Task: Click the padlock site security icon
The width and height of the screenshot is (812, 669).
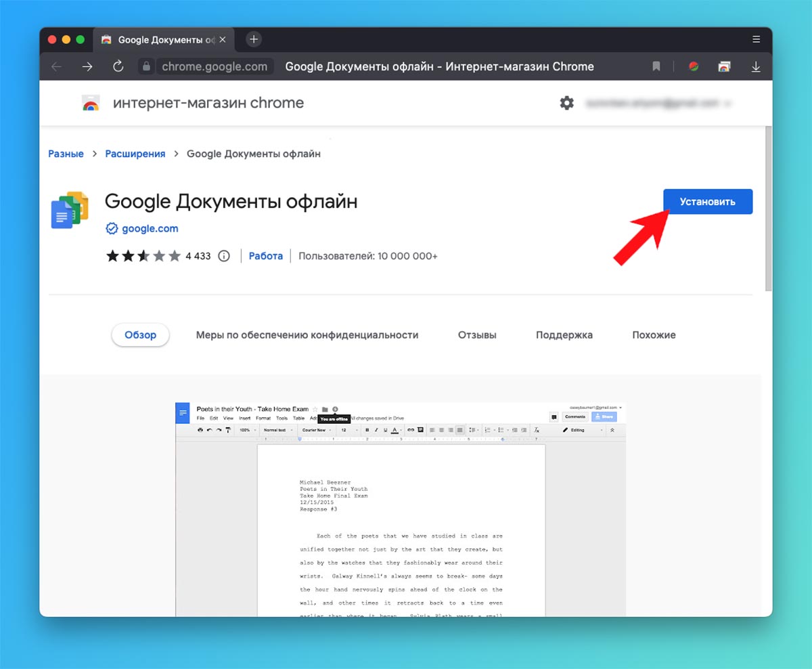Action: point(146,66)
